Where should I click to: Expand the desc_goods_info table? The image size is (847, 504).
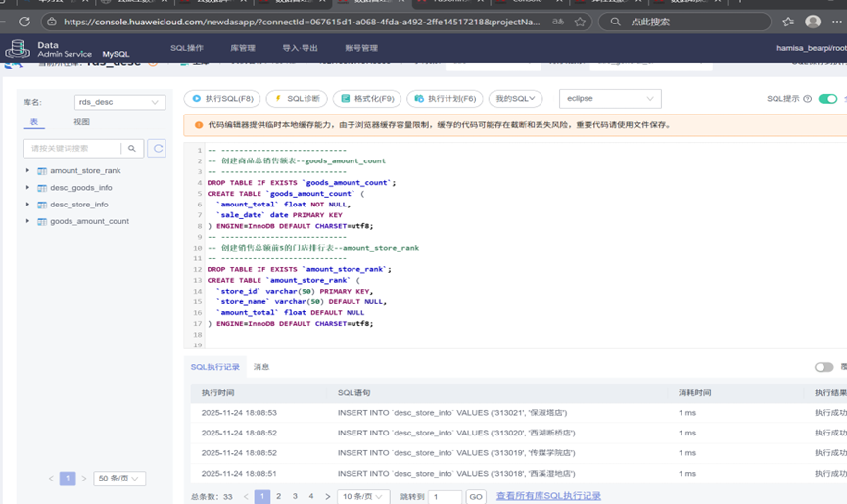[x=27, y=187]
